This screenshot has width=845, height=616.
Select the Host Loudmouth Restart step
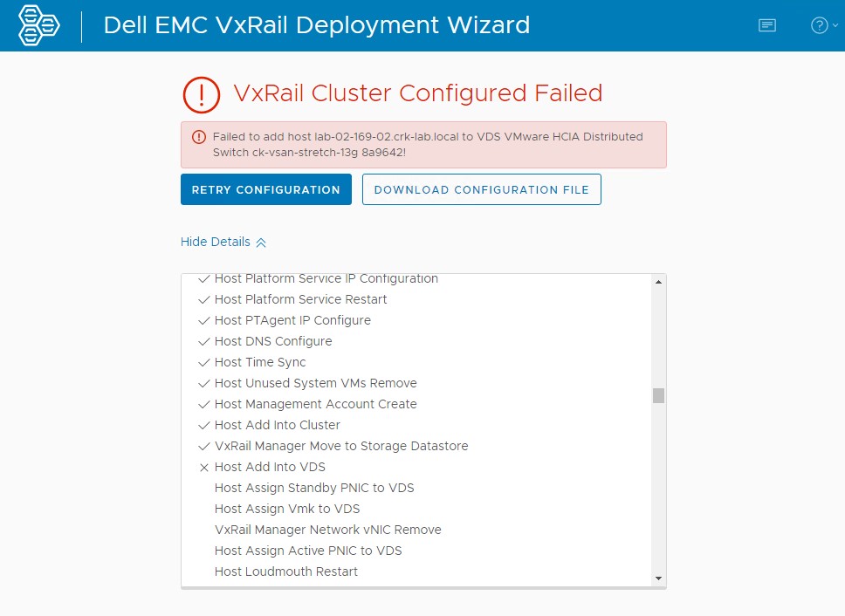click(285, 572)
